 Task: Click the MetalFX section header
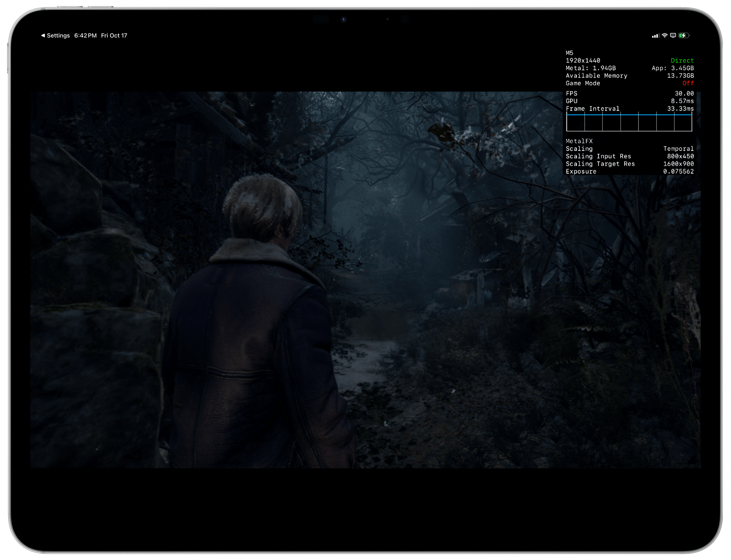tap(579, 141)
